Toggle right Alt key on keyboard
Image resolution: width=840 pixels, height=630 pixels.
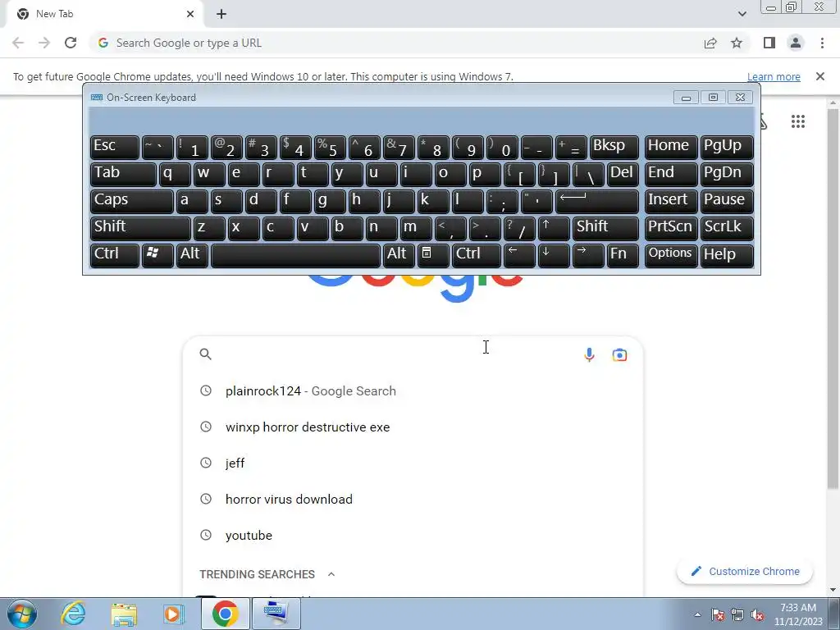399,255
